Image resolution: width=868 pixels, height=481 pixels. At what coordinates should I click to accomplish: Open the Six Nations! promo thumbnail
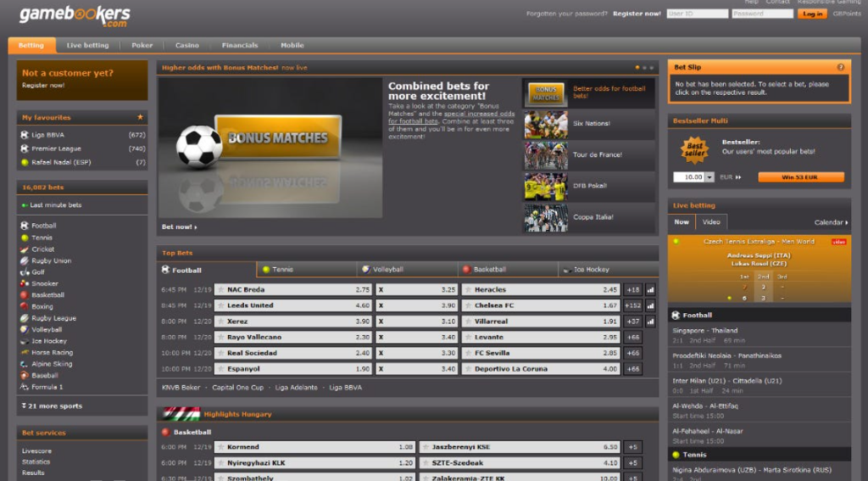pyautogui.click(x=546, y=124)
